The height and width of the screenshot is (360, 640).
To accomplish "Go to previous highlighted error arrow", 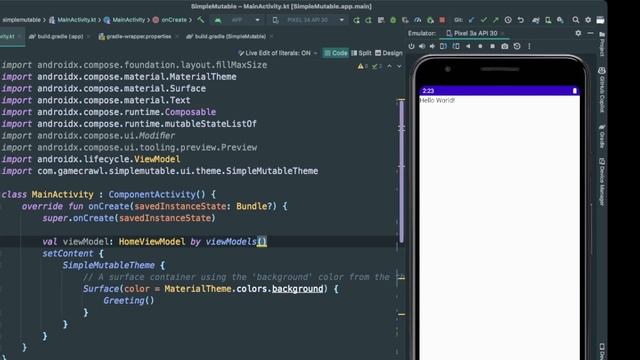I will click(389, 66).
